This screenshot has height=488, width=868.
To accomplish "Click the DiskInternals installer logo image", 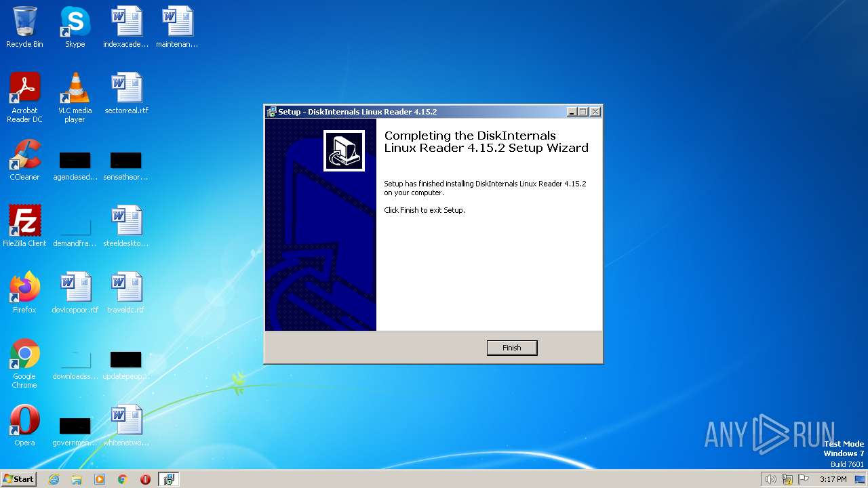I will click(344, 150).
